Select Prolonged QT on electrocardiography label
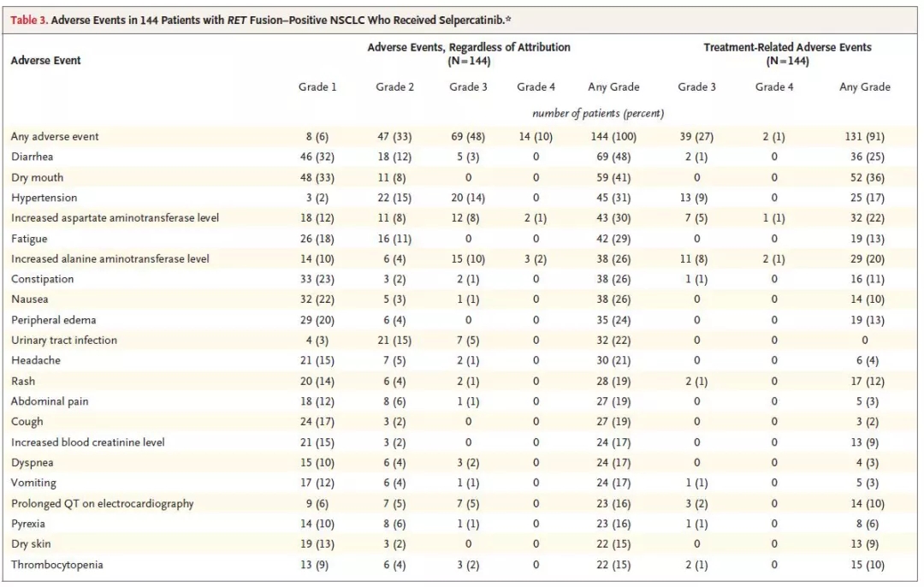Viewport: 924px width, 587px height. (x=102, y=504)
